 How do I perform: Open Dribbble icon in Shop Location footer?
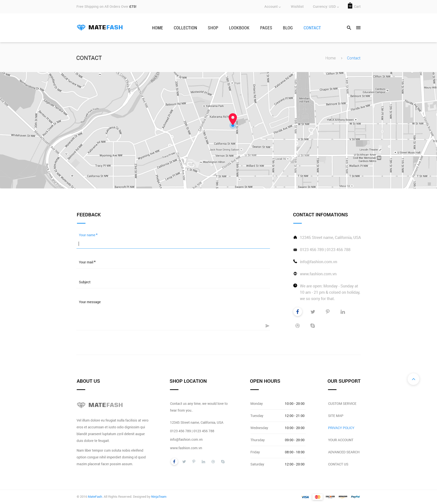(213, 462)
